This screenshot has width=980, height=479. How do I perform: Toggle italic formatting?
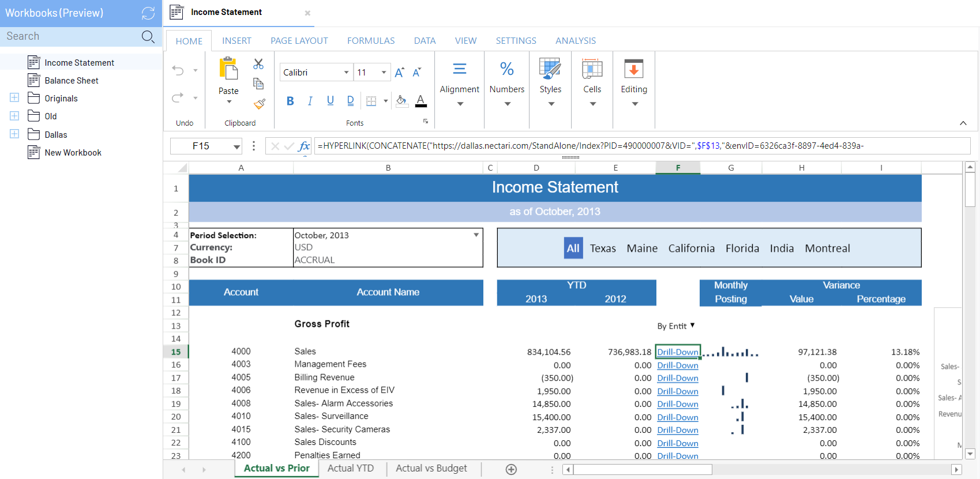pyautogui.click(x=310, y=101)
